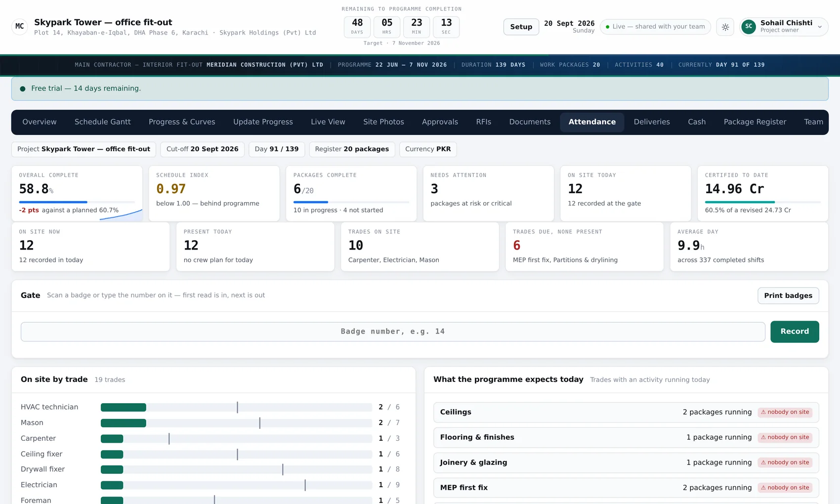Open the Needs Attention card

pyautogui.click(x=488, y=193)
